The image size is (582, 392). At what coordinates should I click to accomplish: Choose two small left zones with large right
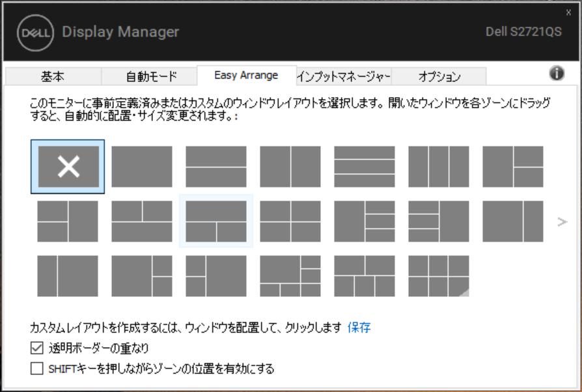[x=216, y=276]
